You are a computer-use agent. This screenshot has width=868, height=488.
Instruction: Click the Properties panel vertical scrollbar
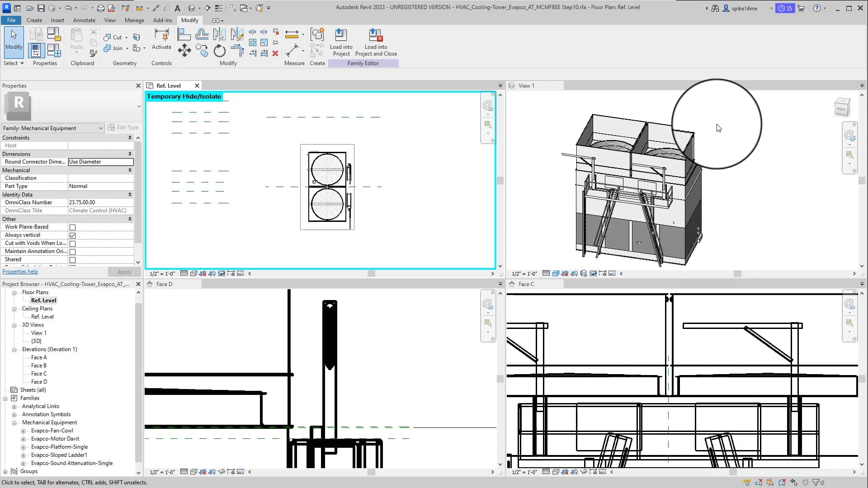pos(138,192)
